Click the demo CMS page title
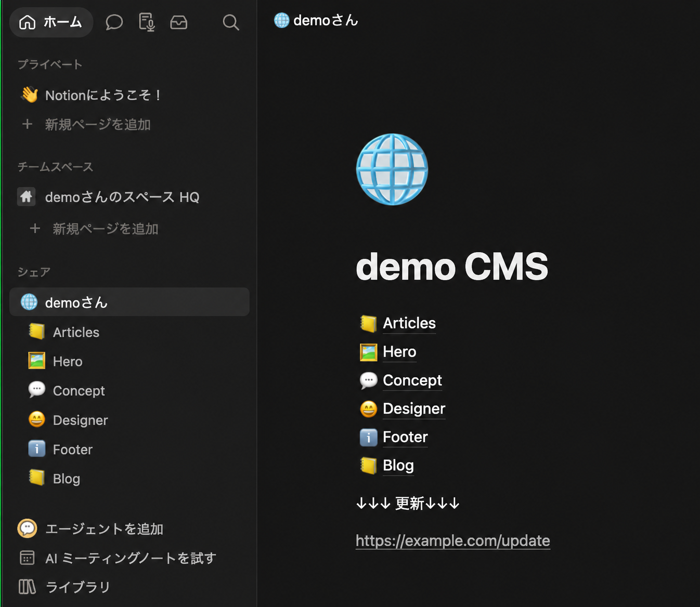Viewport: 700px width, 607px height. pos(452,267)
